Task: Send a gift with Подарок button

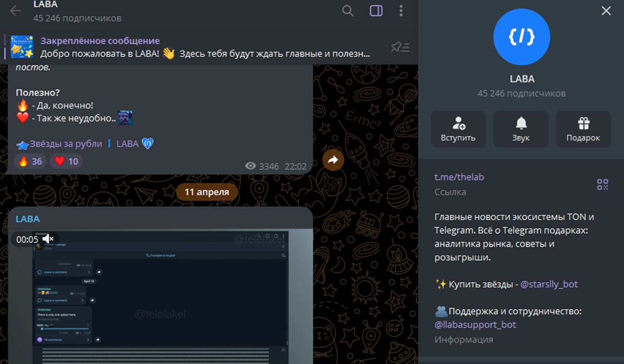Action: (x=583, y=129)
